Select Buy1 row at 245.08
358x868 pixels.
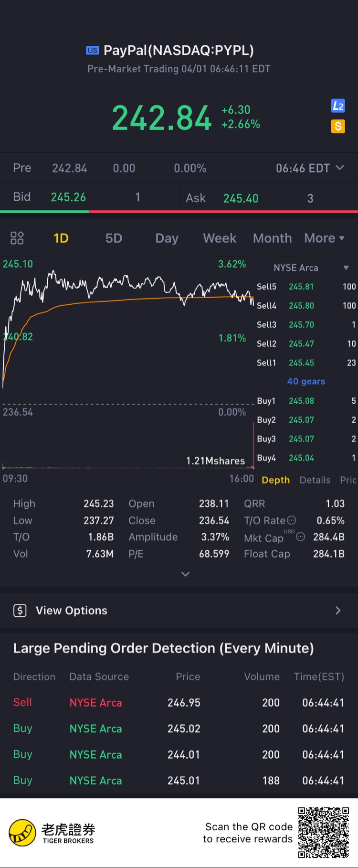(x=306, y=401)
